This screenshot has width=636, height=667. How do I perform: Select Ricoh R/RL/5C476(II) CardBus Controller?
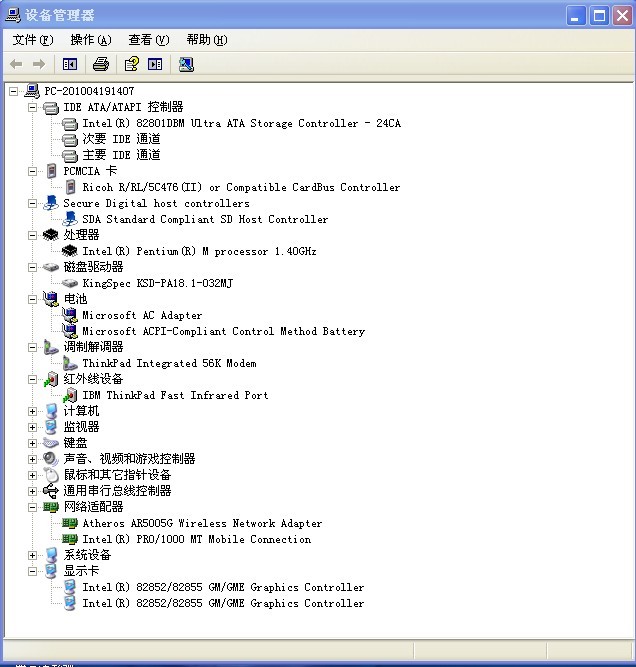click(241, 187)
